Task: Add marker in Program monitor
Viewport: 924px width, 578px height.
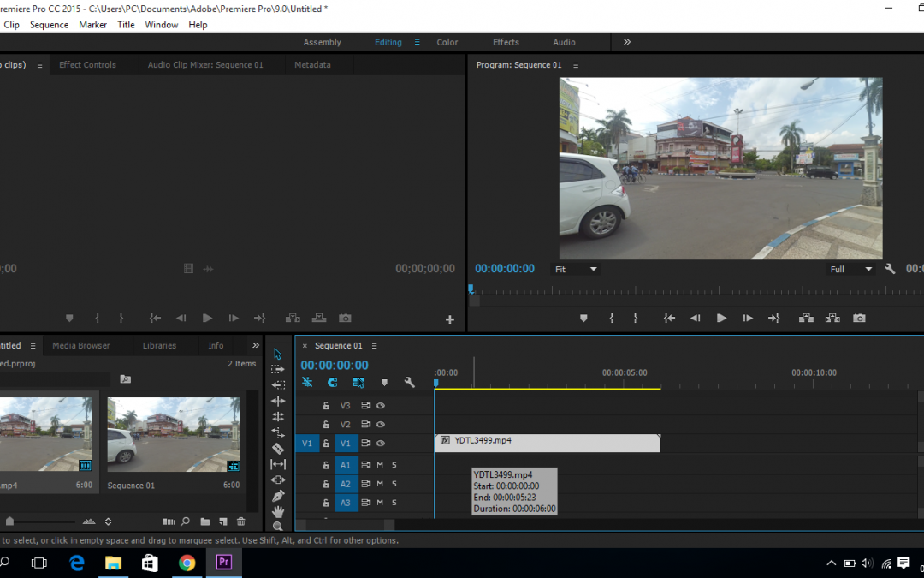Action: pos(583,318)
